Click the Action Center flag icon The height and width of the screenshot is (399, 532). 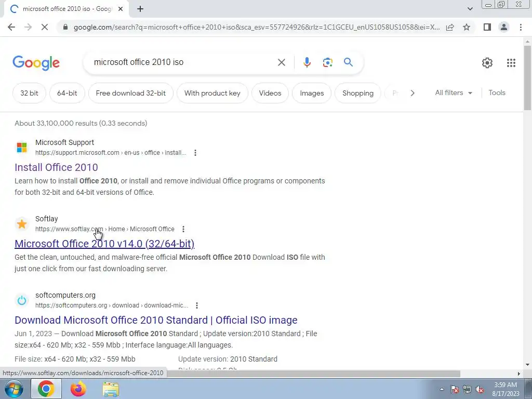coord(455,389)
